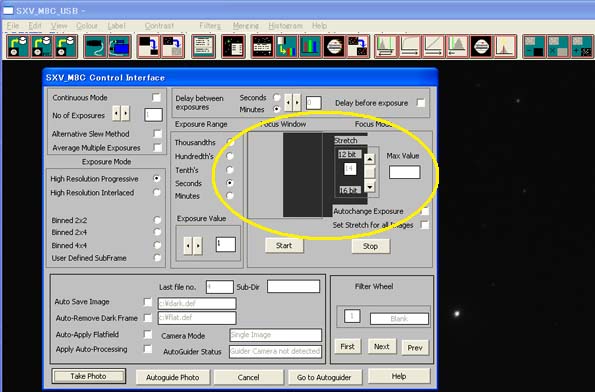Tick Apply Auto-Processing checkbox
Image resolution: width=595 pixels, height=392 pixels.
(x=148, y=349)
